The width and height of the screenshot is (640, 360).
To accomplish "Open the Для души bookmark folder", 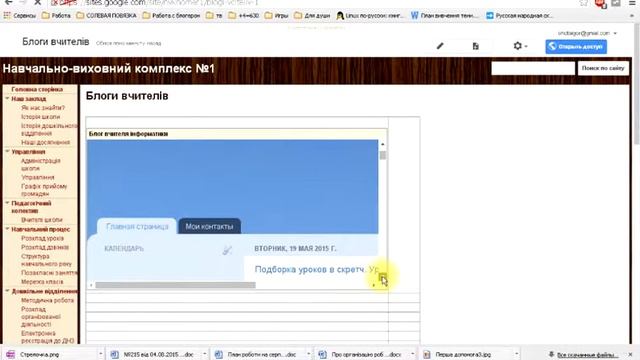I will (312, 16).
